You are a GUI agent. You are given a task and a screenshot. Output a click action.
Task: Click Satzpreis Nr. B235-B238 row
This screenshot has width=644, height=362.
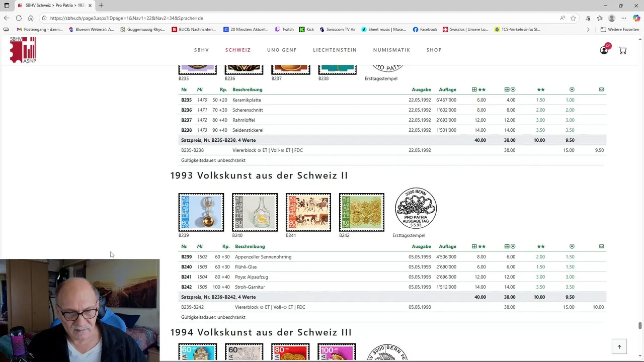392,140
